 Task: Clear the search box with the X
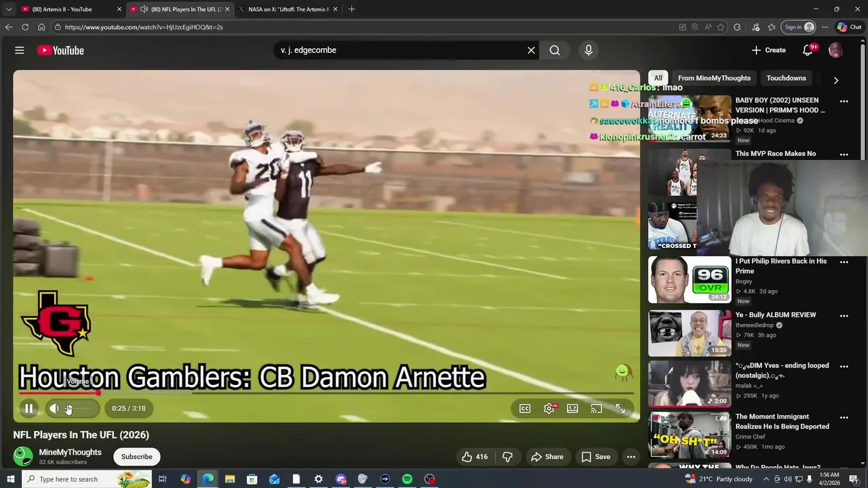[531, 50]
